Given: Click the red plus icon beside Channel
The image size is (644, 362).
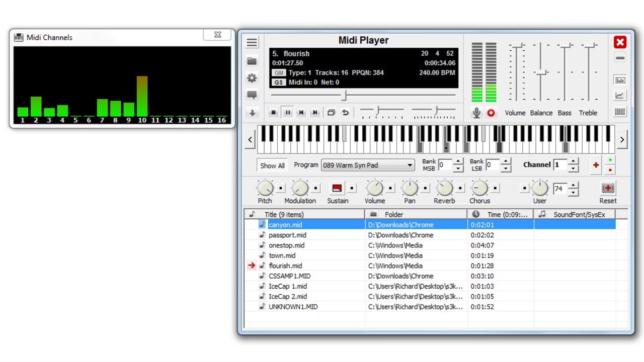Looking at the screenshot, I should [596, 165].
